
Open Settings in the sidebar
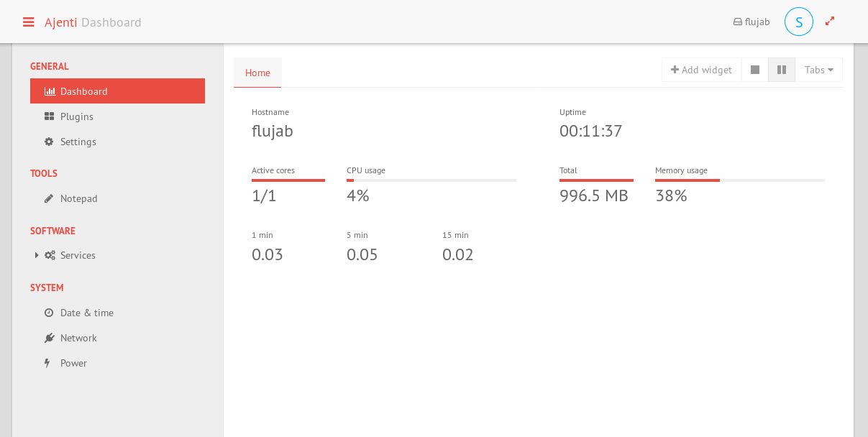78,142
